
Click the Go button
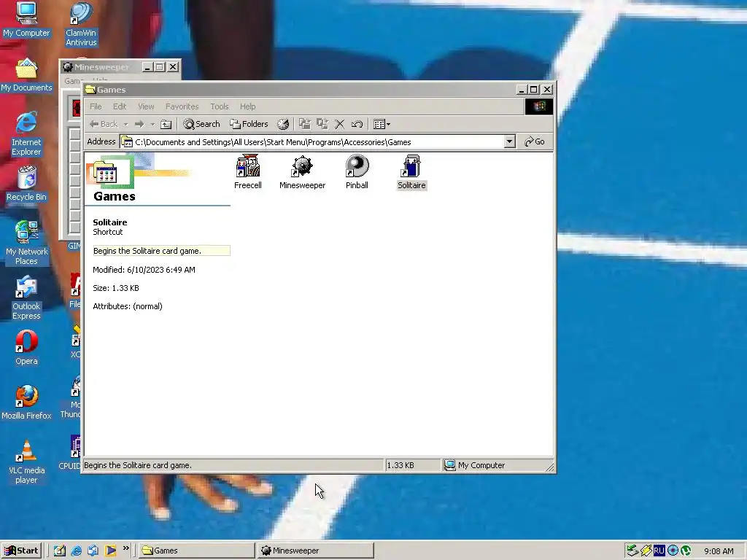[535, 142]
